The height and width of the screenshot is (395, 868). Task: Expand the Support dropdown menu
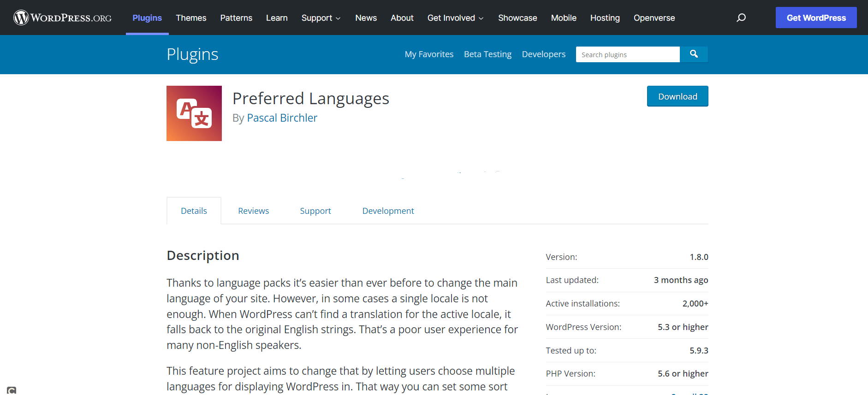[x=321, y=18]
